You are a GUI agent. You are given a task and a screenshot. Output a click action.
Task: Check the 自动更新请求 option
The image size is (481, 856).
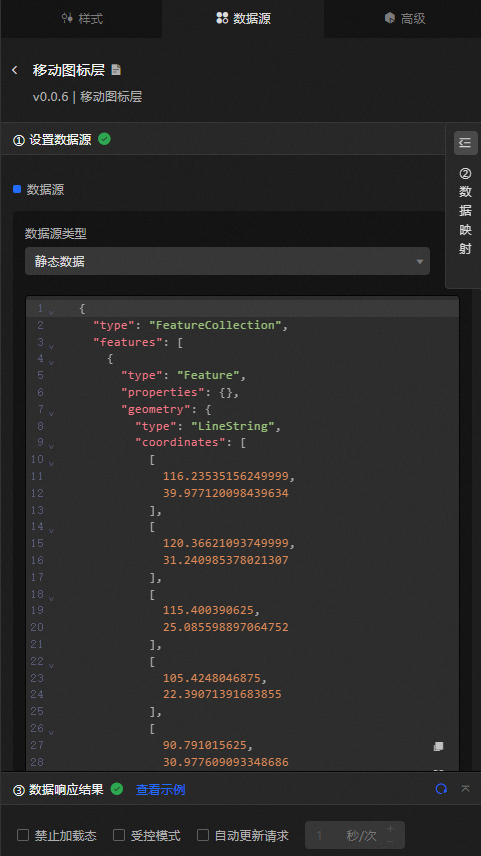coord(203,835)
